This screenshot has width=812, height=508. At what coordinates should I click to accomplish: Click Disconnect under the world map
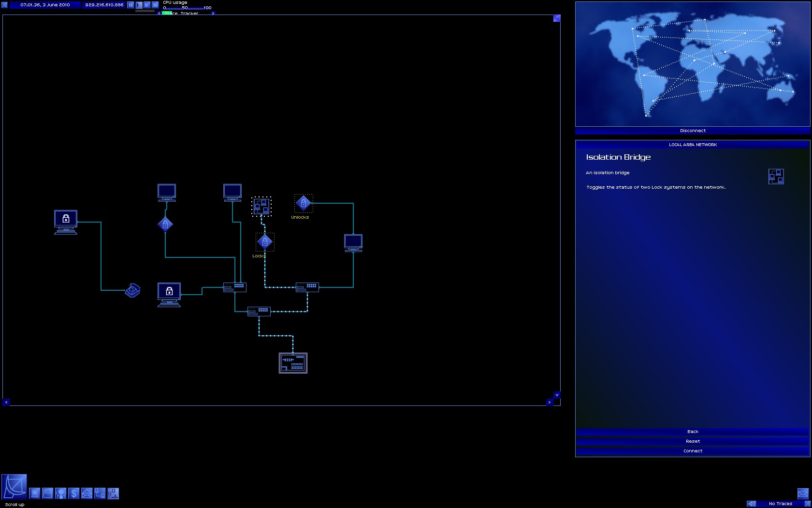693,131
